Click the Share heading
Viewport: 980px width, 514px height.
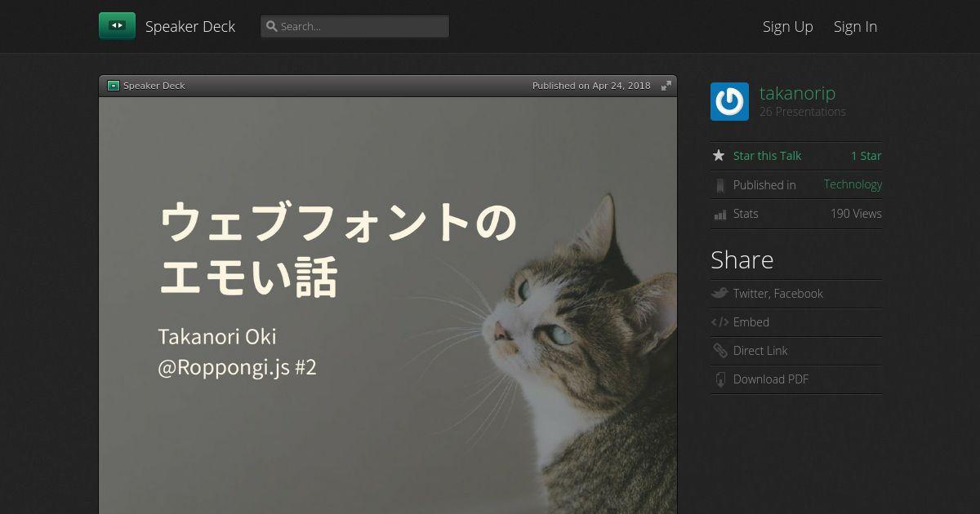tap(742, 259)
